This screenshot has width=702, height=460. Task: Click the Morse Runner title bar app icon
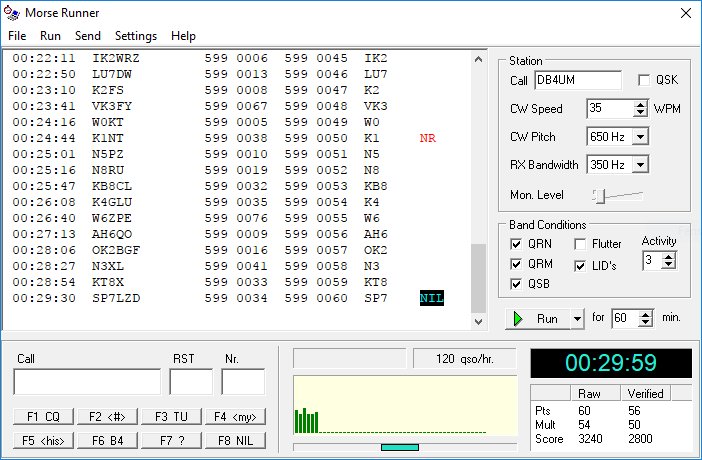tap(12, 13)
